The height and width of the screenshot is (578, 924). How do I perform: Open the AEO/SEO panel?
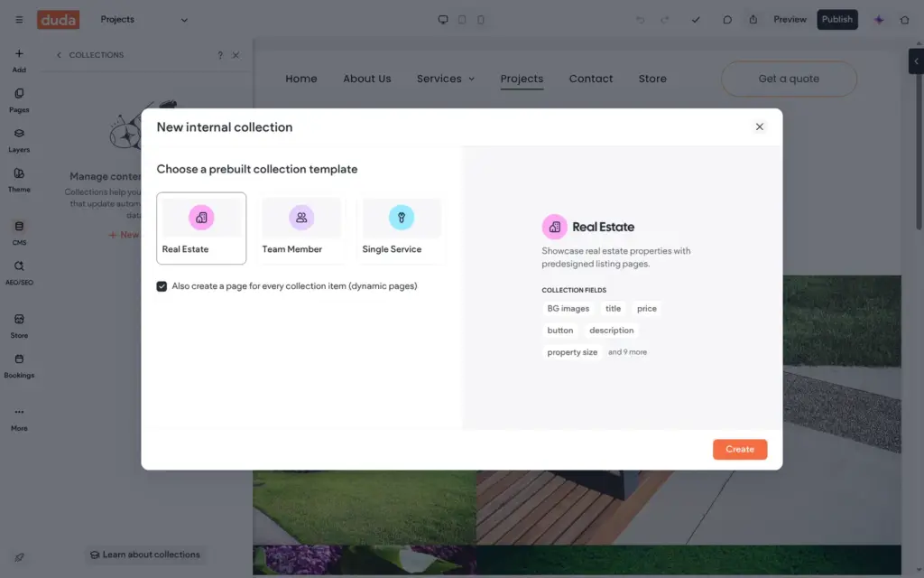pos(19,273)
